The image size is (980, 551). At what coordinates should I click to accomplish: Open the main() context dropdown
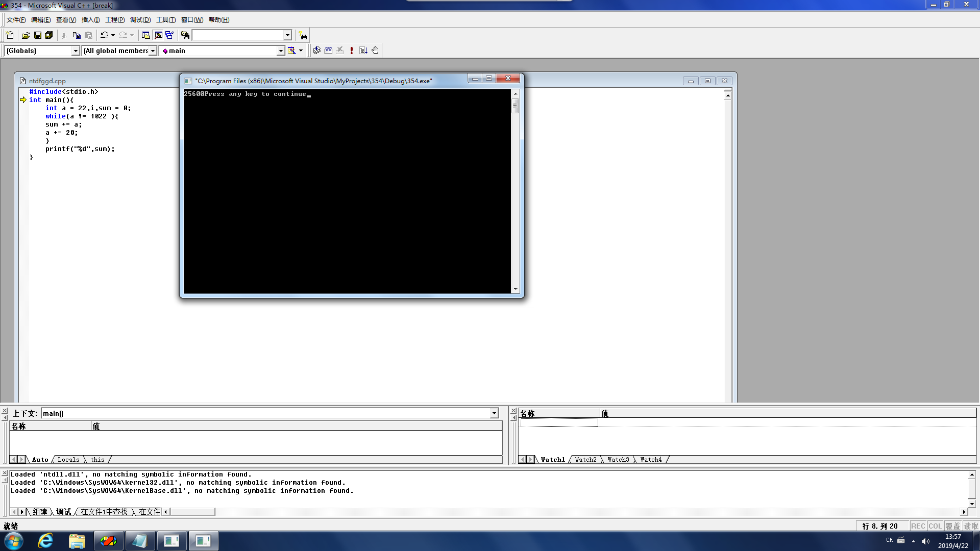pyautogui.click(x=494, y=413)
